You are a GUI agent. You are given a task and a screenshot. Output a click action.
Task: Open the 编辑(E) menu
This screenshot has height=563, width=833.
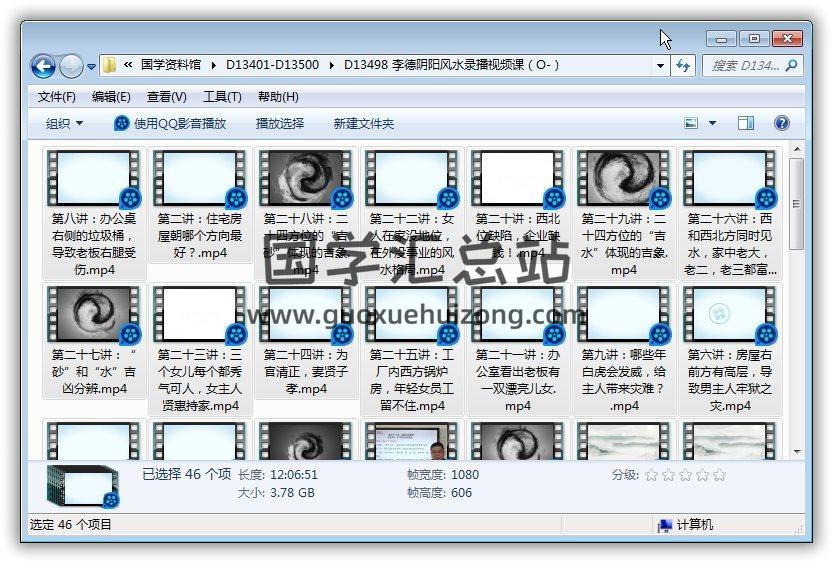coord(111,97)
